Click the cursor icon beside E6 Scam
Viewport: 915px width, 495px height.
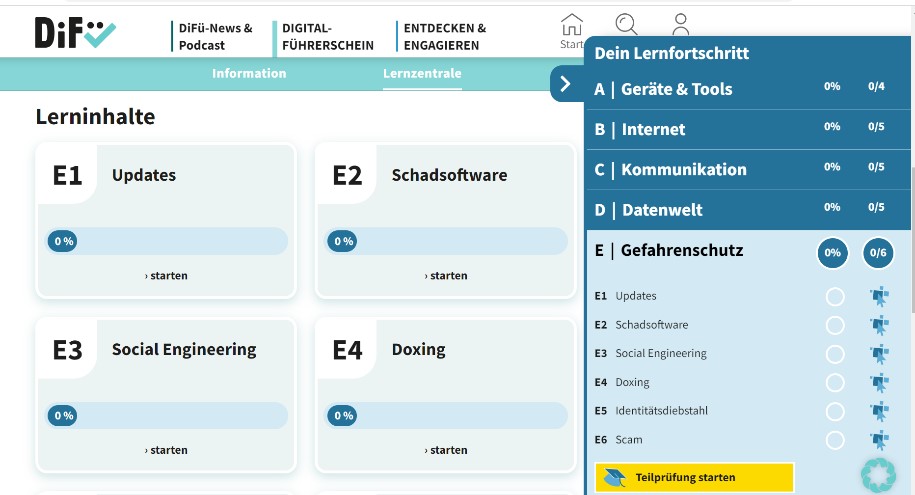(879, 440)
